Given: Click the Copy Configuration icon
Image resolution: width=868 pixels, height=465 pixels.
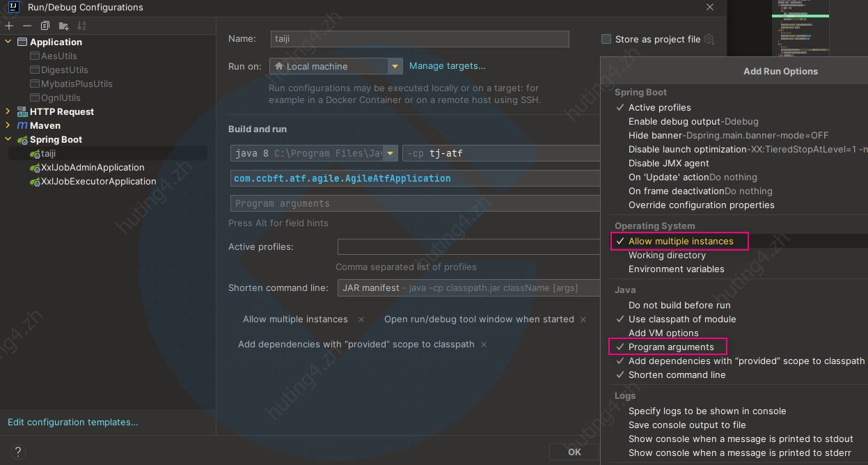Looking at the screenshot, I should (45, 26).
